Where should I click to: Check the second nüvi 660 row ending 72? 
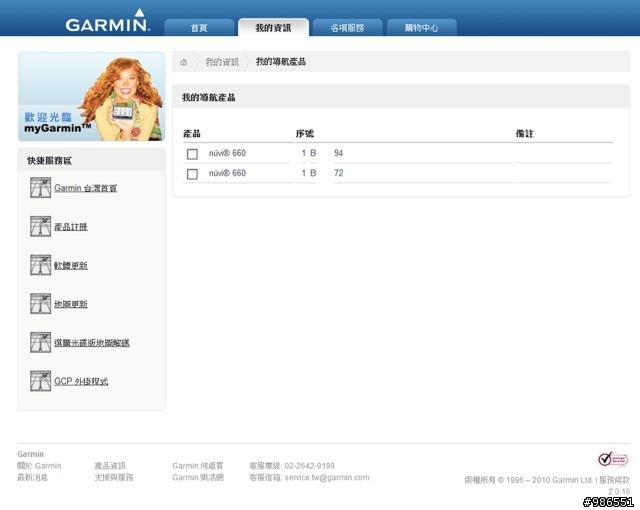coord(192,174)
